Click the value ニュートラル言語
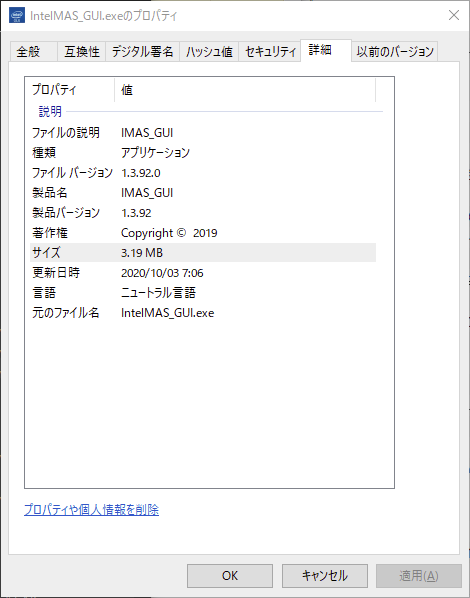 tap(158, 293)
